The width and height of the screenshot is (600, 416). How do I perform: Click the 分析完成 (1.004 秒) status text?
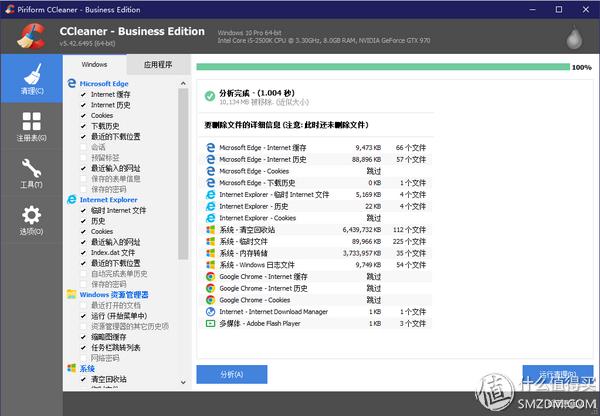point(257,93)
